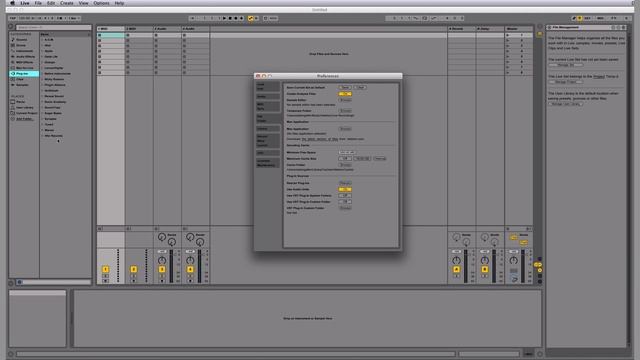Click the Arrangement View selector circle icon
640x360 pixels.
540,27
